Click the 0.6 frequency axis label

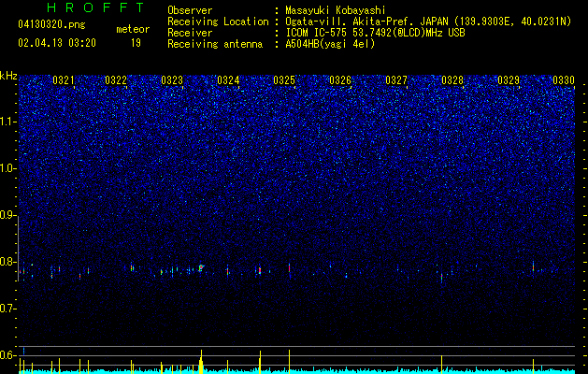(8, 355)
